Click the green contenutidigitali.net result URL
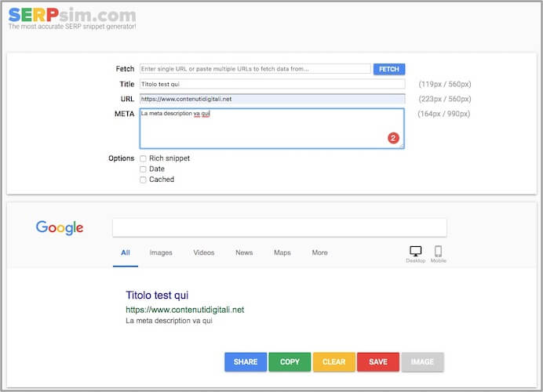This screenshot has width=543, height=392. pyautogui.click(x=184, y=310)
